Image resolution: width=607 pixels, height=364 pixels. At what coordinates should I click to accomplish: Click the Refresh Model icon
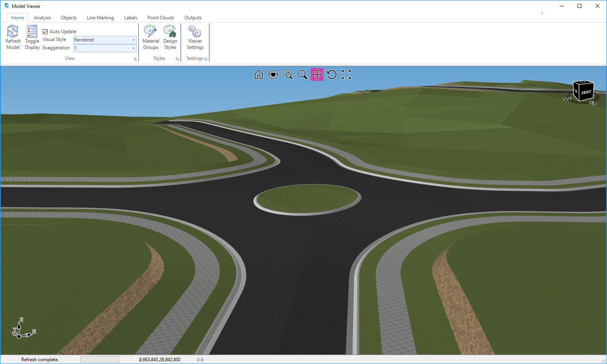pyautogui.click(x=13, y=32)
